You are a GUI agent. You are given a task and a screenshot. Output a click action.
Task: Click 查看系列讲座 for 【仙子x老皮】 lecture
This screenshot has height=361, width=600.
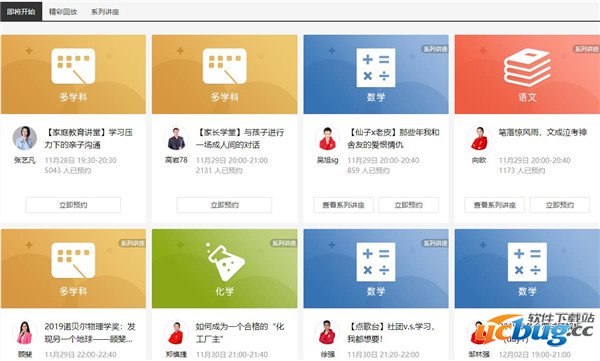343,205
